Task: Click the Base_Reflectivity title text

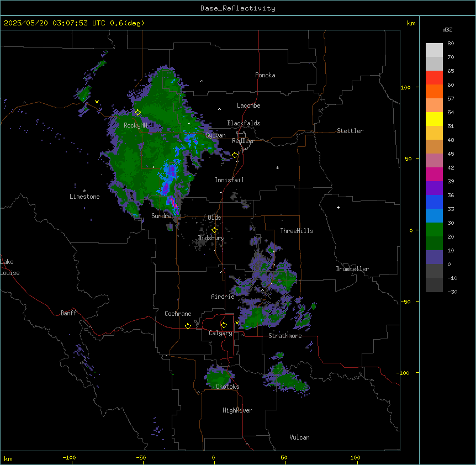Action: (238, 8)
